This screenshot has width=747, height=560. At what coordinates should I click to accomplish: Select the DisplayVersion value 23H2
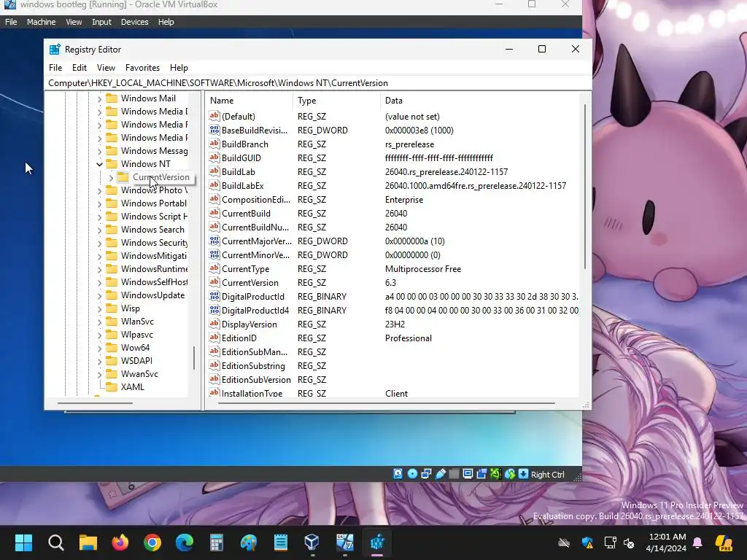pos(393,324)
